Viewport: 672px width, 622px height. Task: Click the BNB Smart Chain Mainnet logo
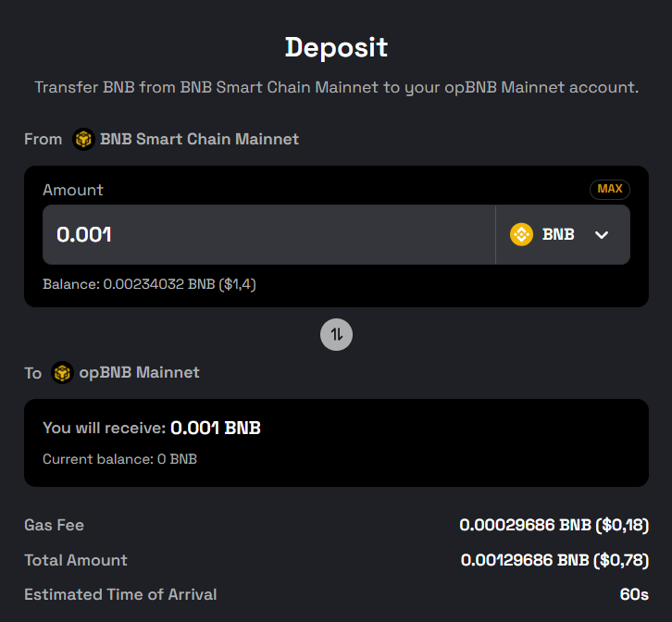(x=83, y=139)
